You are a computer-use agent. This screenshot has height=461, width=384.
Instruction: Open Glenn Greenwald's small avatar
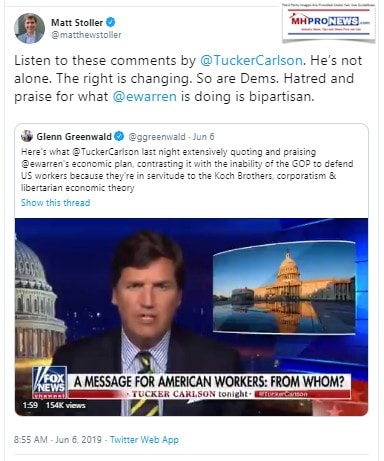[x=27, y=136]
